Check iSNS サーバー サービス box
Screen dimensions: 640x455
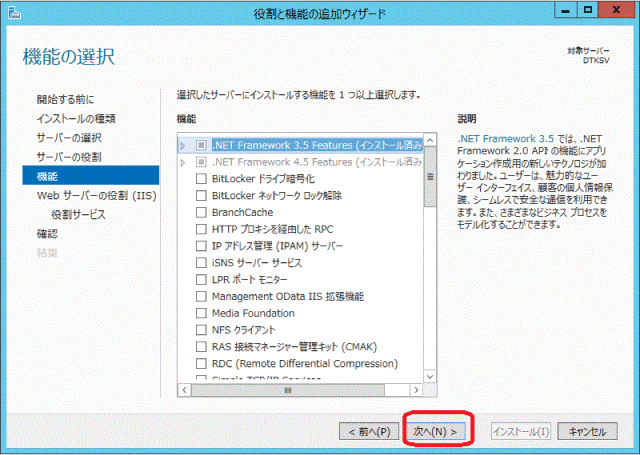pos(201,262)
